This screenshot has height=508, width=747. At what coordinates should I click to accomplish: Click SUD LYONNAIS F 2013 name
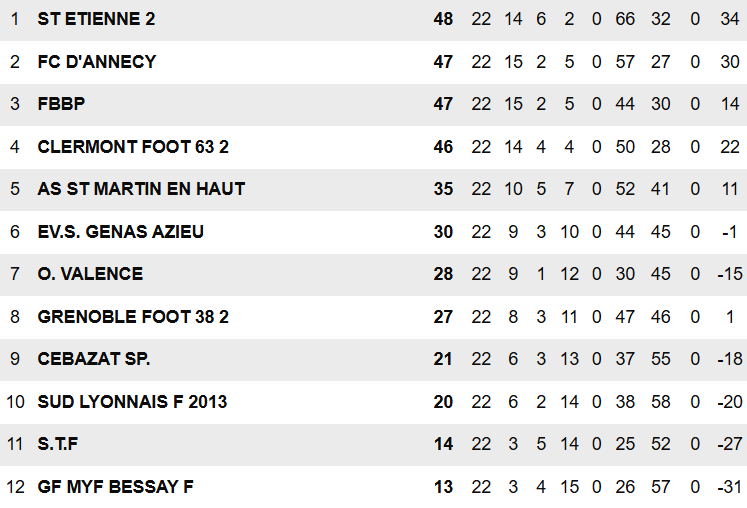pos(132,402)
